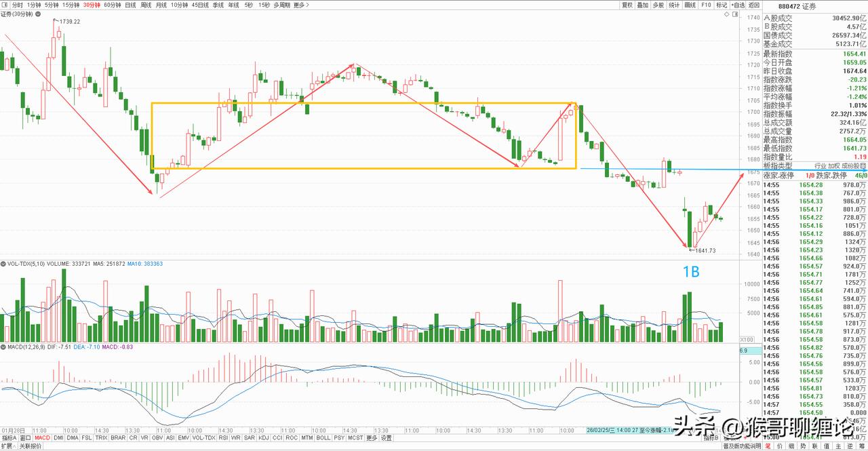Select the 多周期 multi-period view
Viewport: 868px width, 451px height.
click(x=281, y=5)
